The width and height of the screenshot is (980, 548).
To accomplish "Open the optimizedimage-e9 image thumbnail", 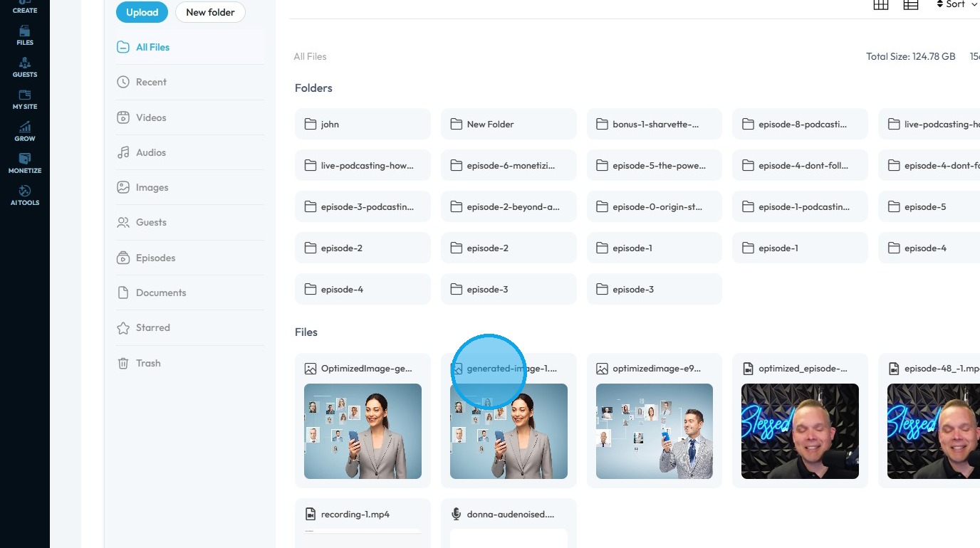I will coord(655,431).
